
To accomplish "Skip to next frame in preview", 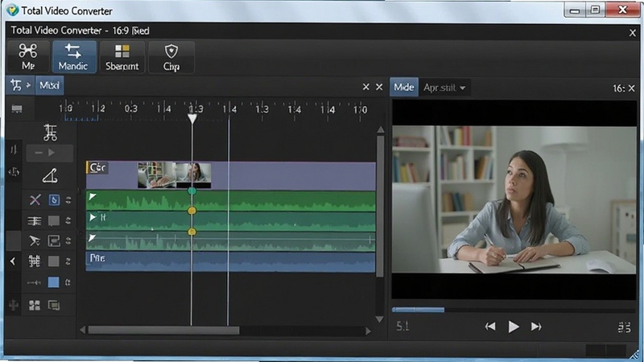I will [x=536, y=327].
